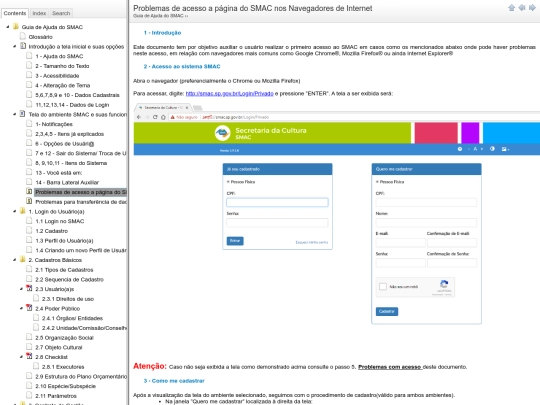Go to the home topic arrow icon

511,8
